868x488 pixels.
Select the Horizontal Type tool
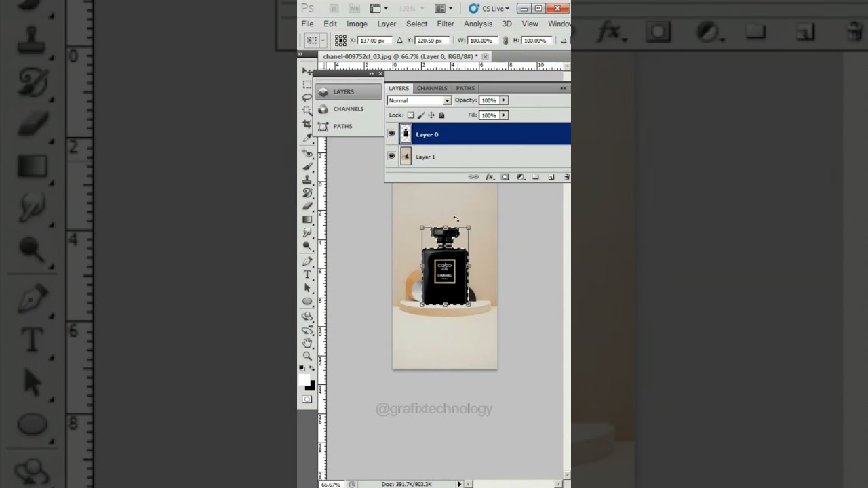coord(307,274)
